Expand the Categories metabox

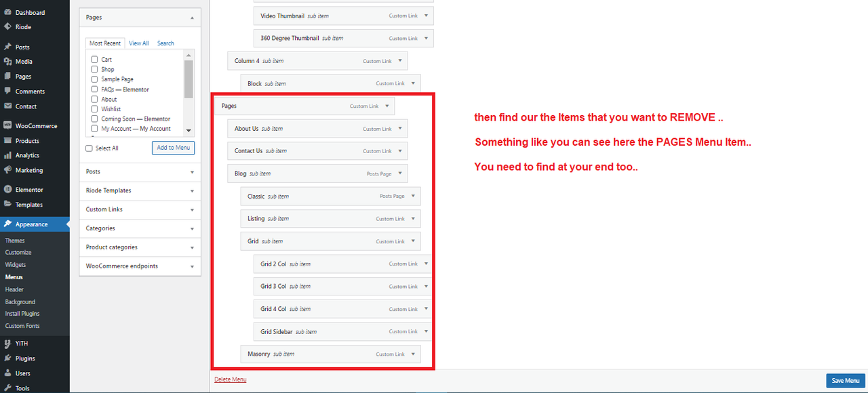click(192, 229)
